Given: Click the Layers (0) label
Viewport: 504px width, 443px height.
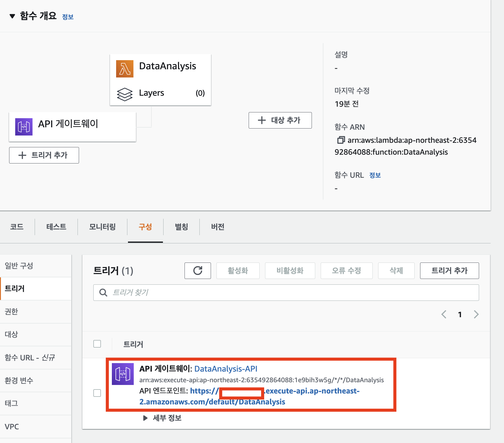Looking at the screenshot, I should click(x=172, y=93).
